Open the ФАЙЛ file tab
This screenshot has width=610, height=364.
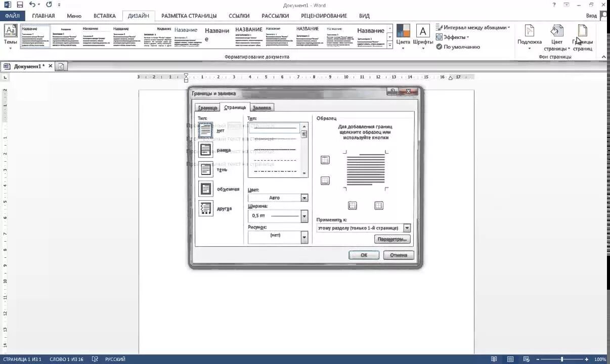12,16
